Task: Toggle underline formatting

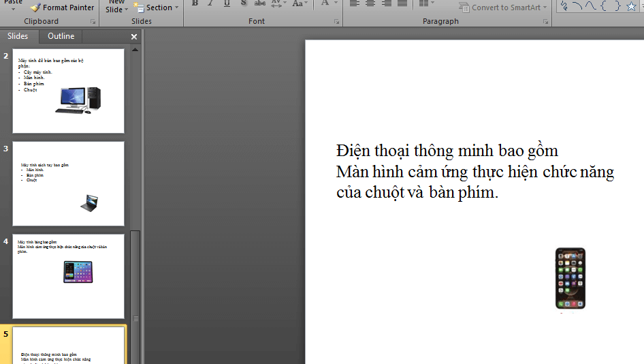Action: pos(227,3)
